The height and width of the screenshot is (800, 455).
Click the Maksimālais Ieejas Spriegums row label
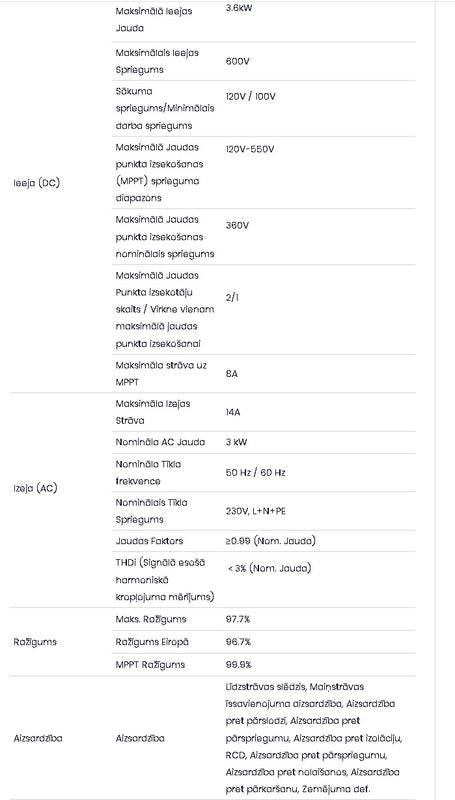click(x=157, y=61)
